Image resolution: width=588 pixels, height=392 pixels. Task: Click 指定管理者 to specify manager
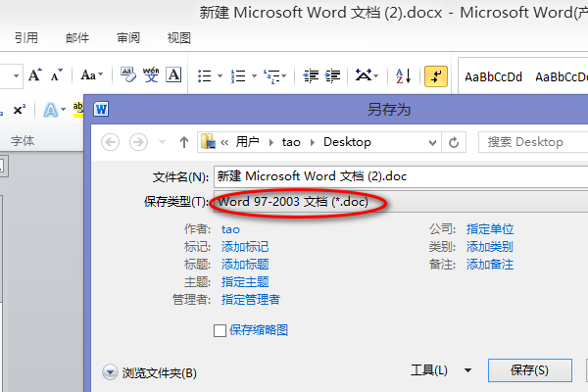tap(251, 300)
